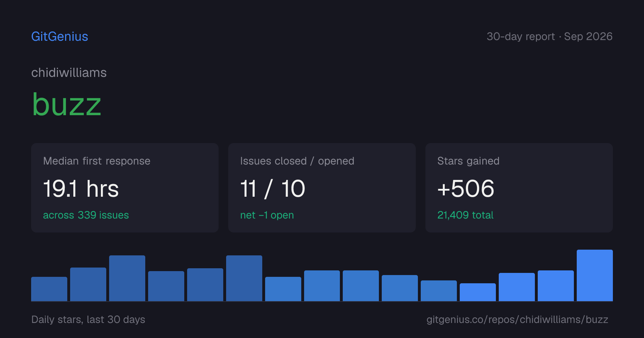Screen dimensions: 644x338
Task: Select the shortest bar in stars chart
Action: (x=478, y=292)
